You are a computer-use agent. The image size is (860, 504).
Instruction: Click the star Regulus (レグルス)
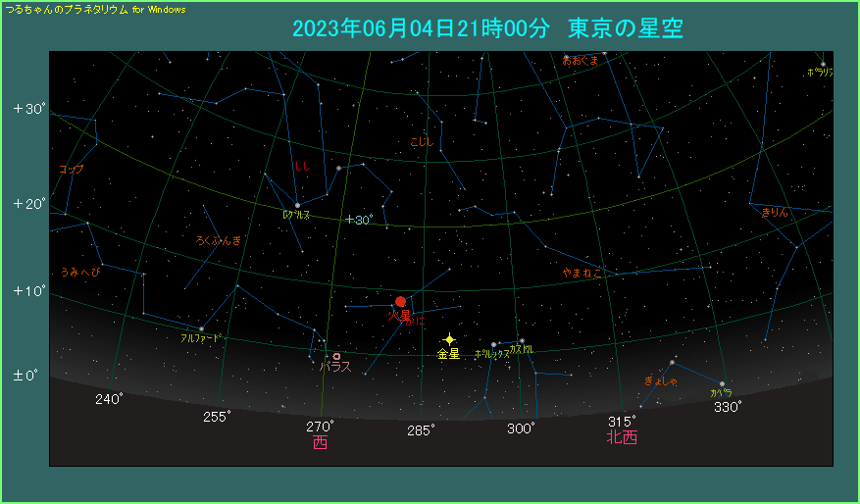pos(297,205)
